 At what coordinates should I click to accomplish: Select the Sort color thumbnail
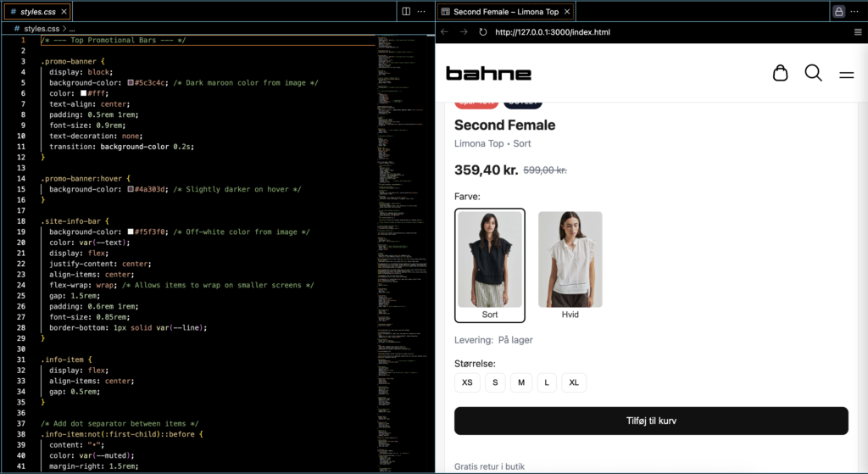[490, 265]
